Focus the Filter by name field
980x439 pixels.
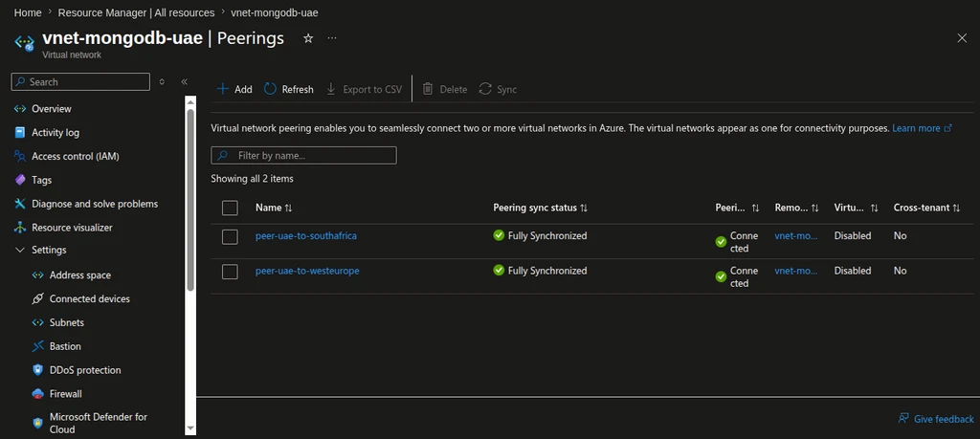click(x=303, y=156)
